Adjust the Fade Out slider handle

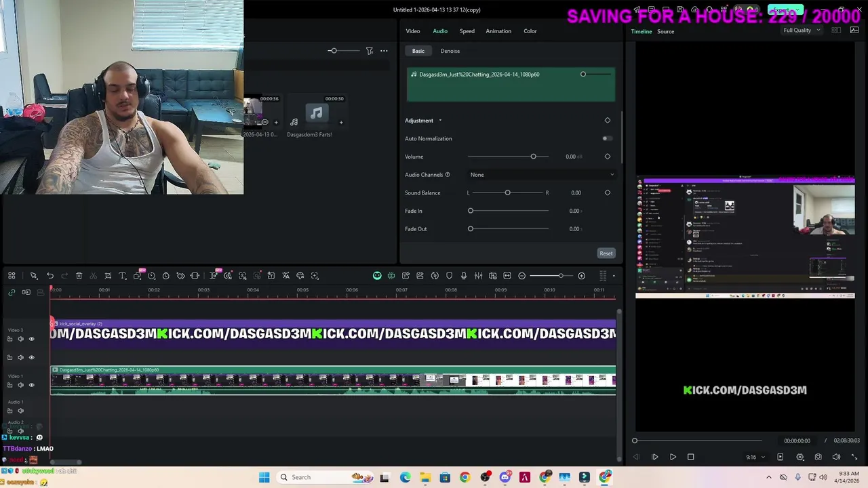[471, 228]
